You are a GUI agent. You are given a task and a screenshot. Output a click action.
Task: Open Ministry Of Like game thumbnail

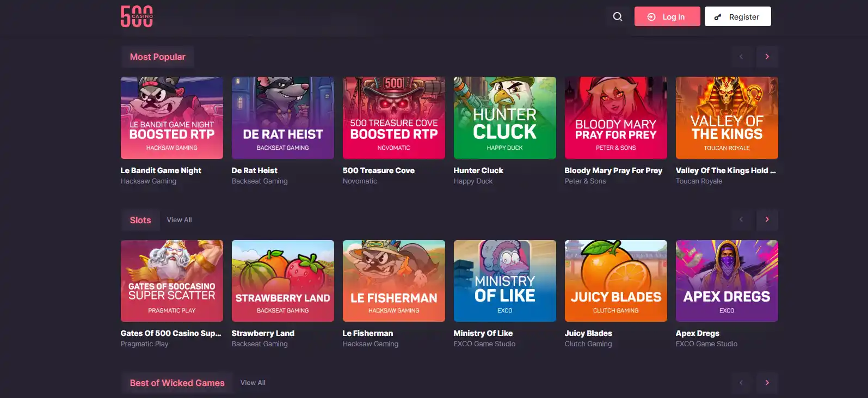pos(505,281)
